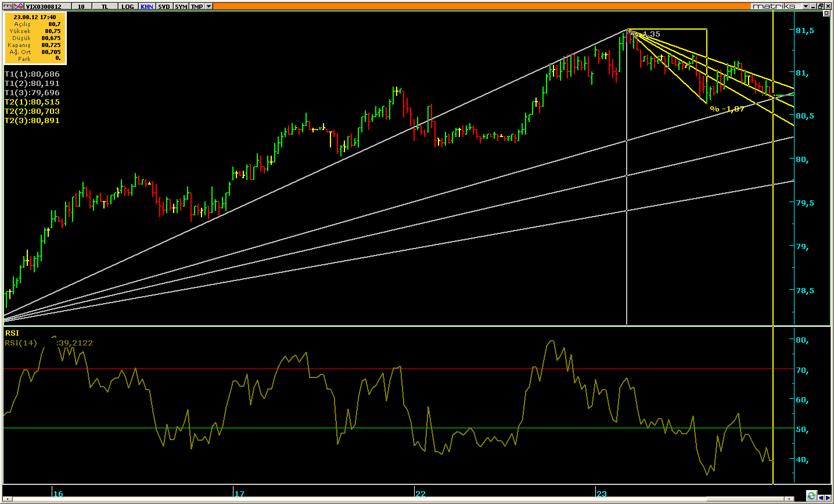Click the blue left arrow navigation icon

tap(821, 498)
